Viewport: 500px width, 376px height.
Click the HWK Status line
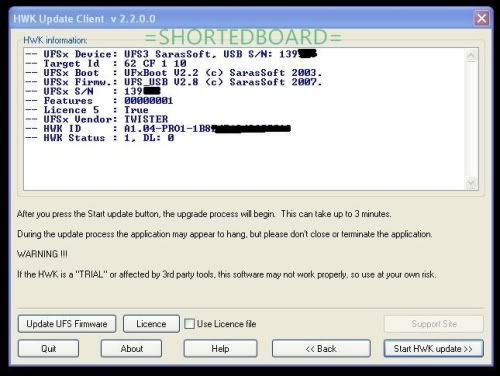tap(100, 138)
